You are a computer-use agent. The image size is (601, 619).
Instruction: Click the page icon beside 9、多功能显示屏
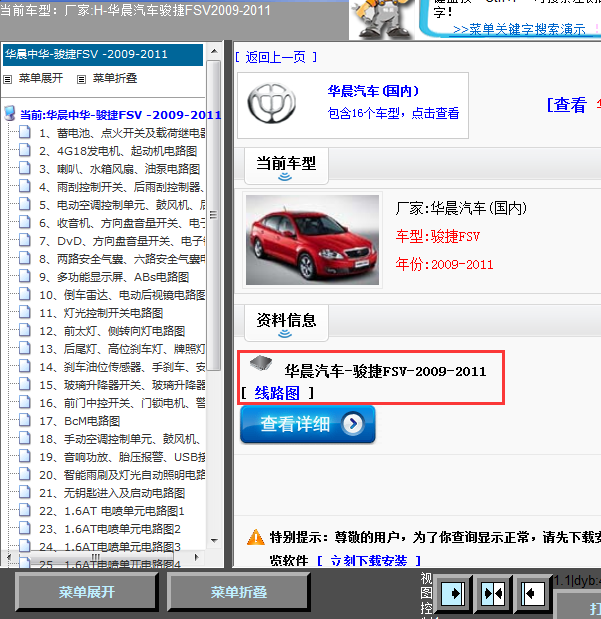25,276
